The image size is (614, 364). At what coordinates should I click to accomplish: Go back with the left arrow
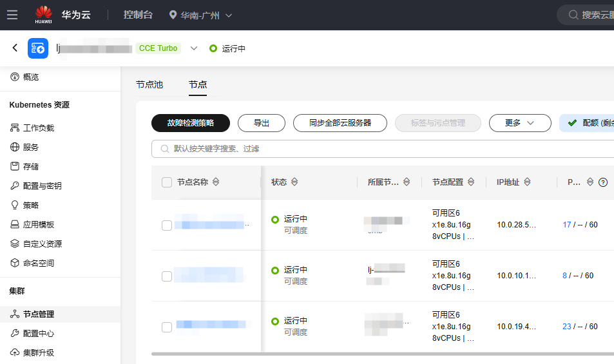pos(15,48)
